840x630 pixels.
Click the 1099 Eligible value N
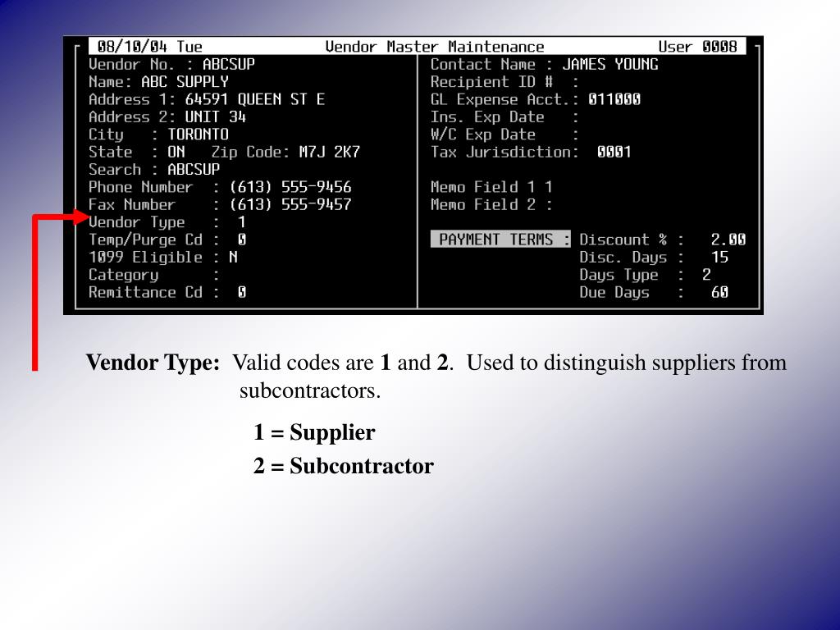(233, 258)
